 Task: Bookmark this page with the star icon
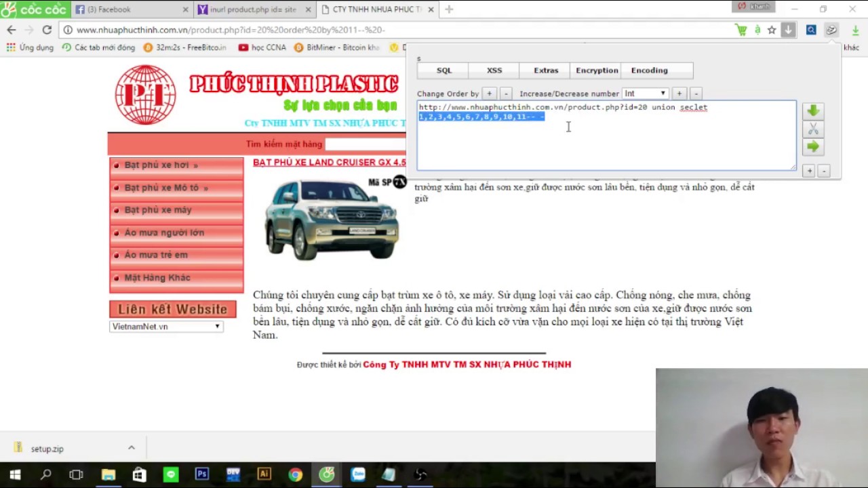tap(772, 30)
